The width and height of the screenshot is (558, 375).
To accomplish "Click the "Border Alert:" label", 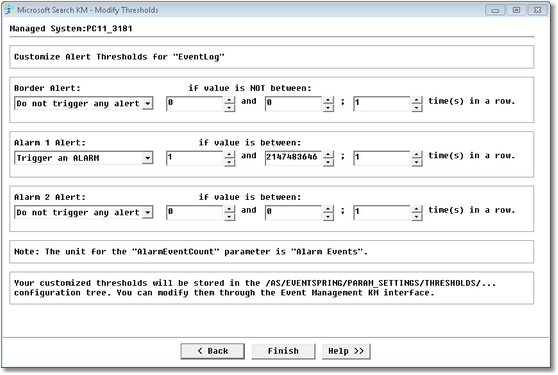I will (47, 88).
